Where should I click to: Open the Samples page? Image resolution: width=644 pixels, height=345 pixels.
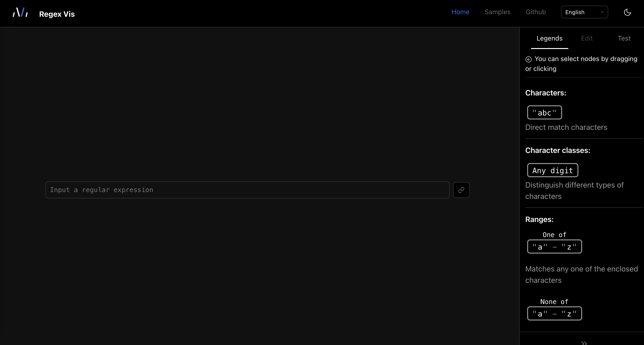coord(497,12)
